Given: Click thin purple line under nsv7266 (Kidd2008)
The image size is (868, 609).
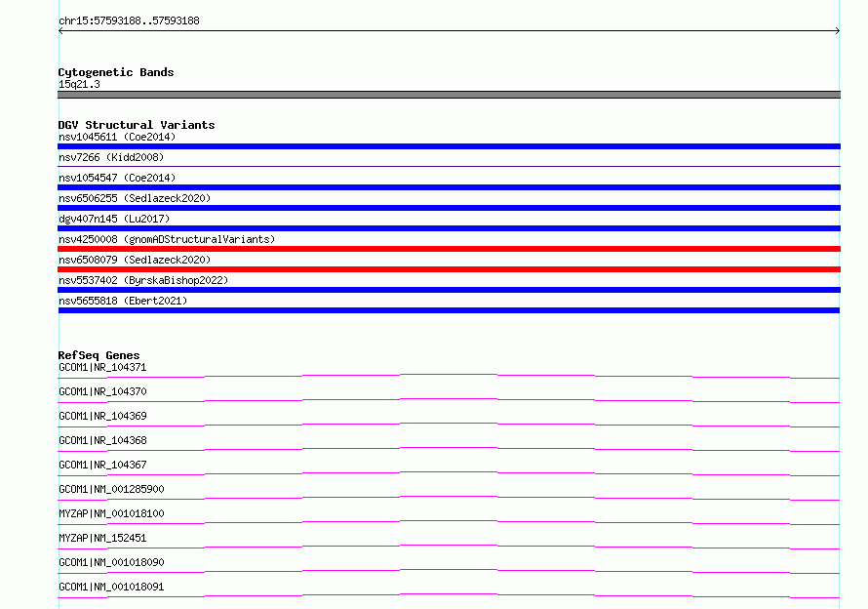Looking at the screenshot, I should pyautogui.click(x=449, y=166).
